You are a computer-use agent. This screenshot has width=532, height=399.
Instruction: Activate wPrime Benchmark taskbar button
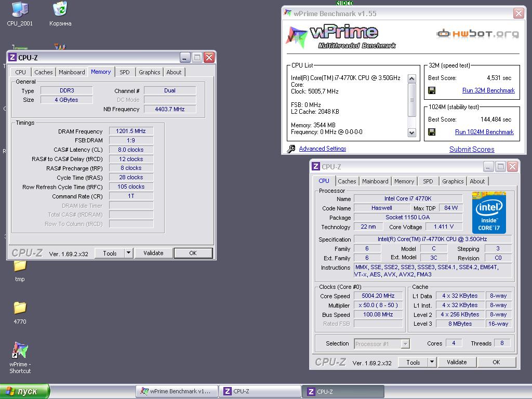point(177,391)
